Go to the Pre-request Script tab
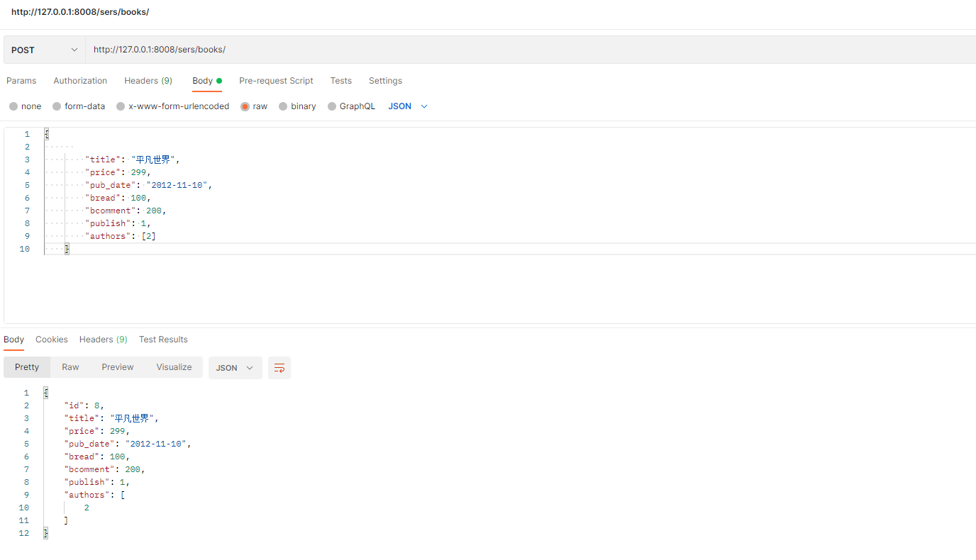This screenshot has width=976, height=560. click(276, 81)
